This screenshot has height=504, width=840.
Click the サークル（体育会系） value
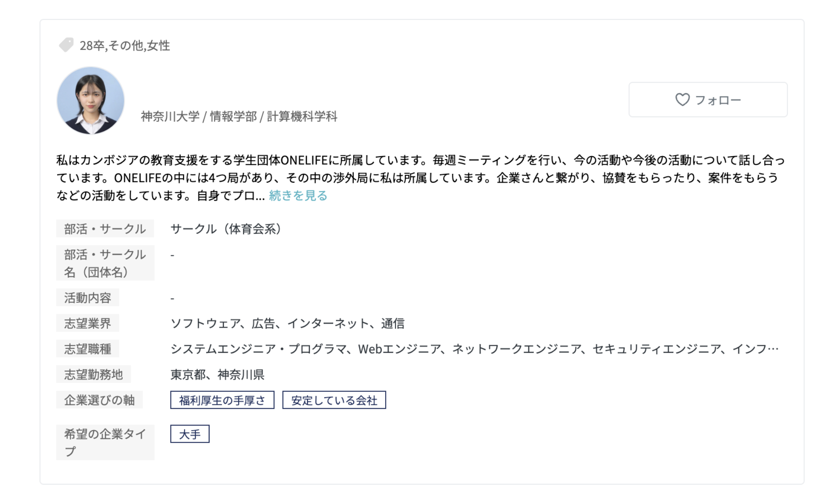pyautogui.click(x=226, y=229)
